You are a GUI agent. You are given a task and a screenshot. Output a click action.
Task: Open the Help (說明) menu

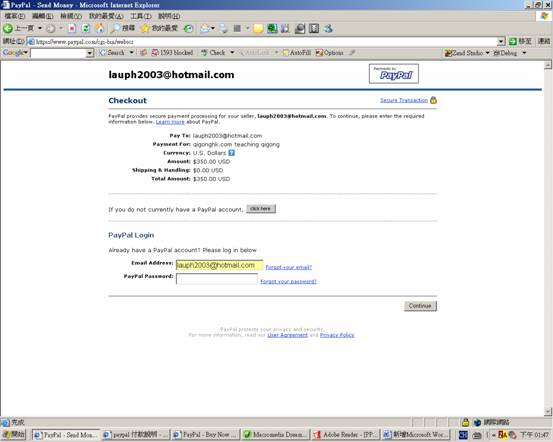[169, 16]
